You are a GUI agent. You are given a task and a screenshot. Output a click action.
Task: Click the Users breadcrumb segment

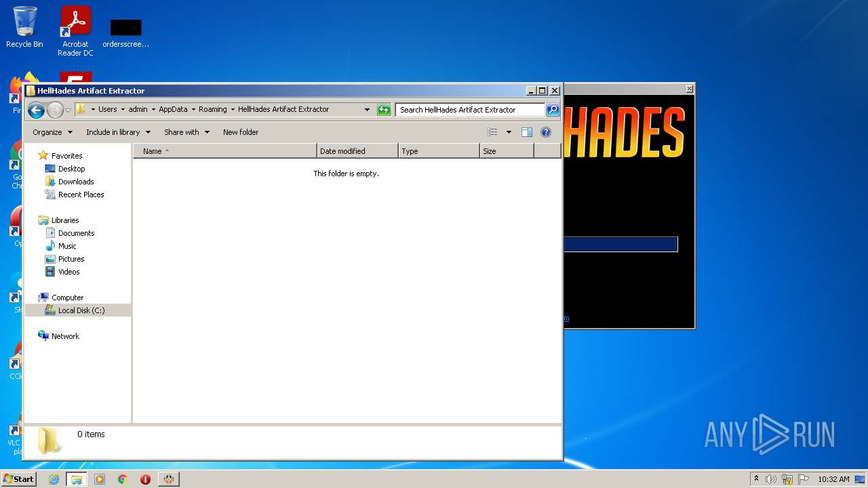pyautogui.click(x=107, y=109)
